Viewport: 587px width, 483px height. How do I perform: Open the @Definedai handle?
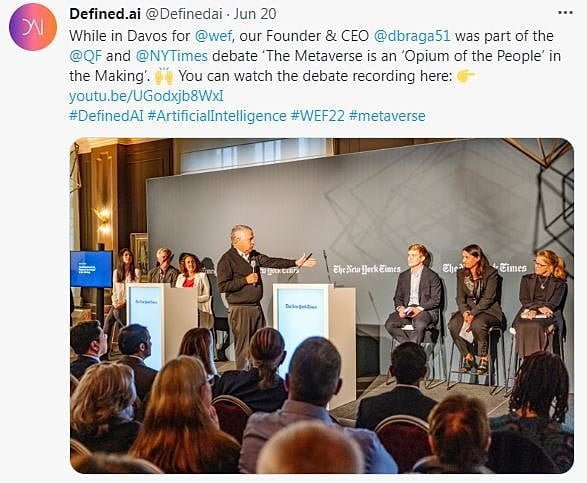(x=184, y=14)
